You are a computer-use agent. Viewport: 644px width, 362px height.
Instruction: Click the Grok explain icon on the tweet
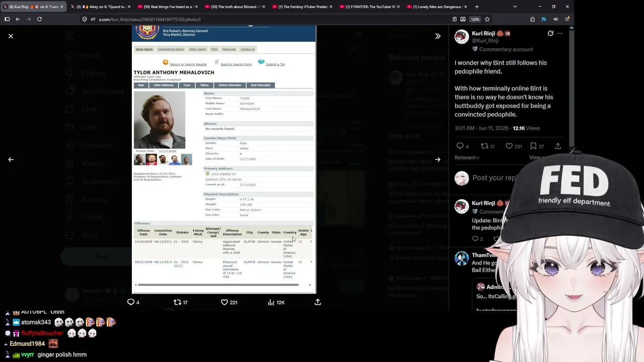click(550, 34)
